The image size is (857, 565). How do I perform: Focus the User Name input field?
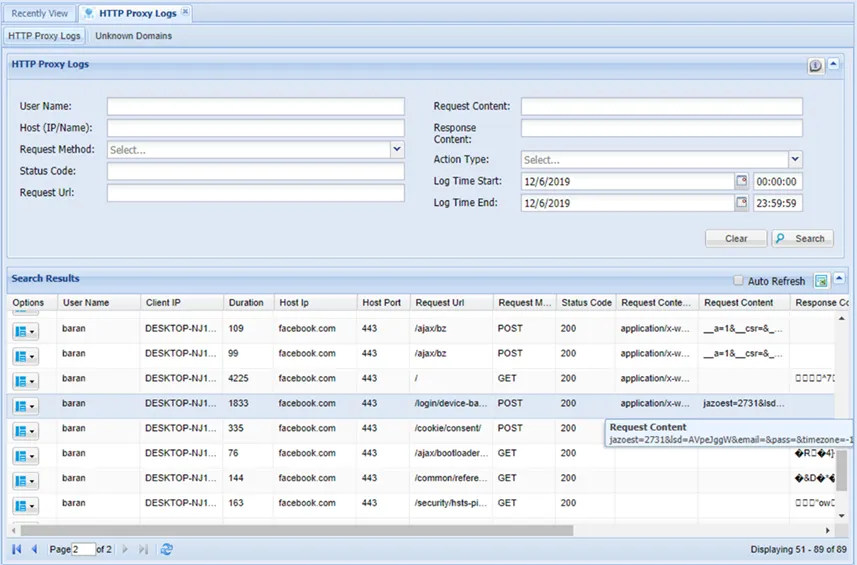tap(256, 106)
